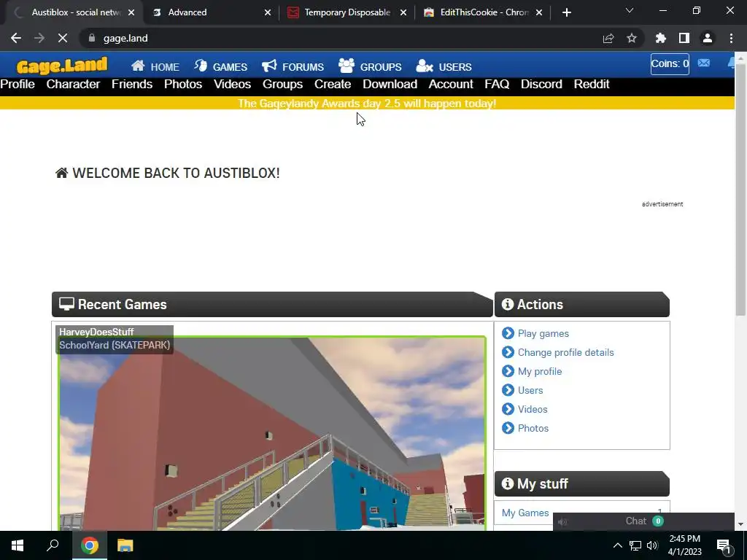The height and width of the screenshot is (560, 747).
Task: Toggle Chrome side panel icon
Action: [684, 38]
